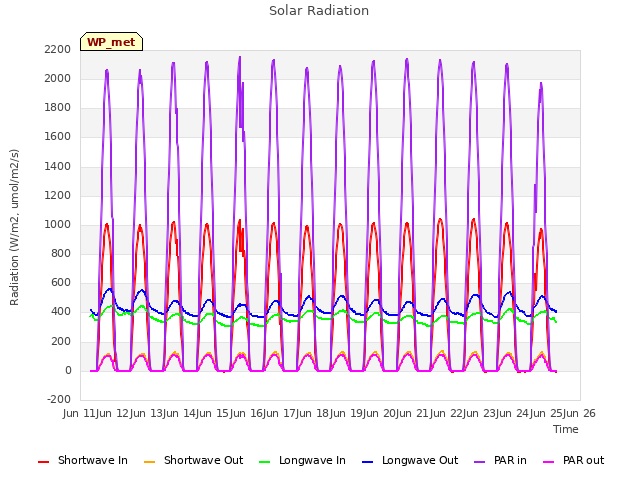Select the PAR out legend entry
This screenshot has width=640, height=480.
pos(573,460)
